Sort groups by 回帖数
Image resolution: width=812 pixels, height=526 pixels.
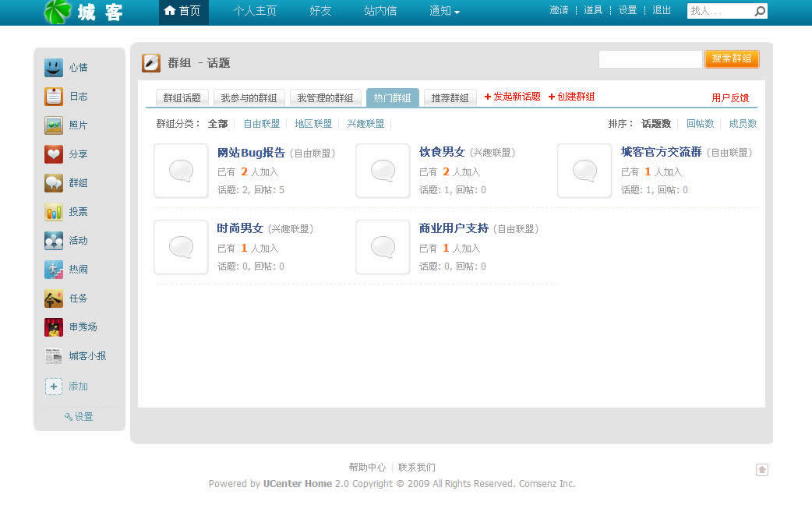point(700,124)
